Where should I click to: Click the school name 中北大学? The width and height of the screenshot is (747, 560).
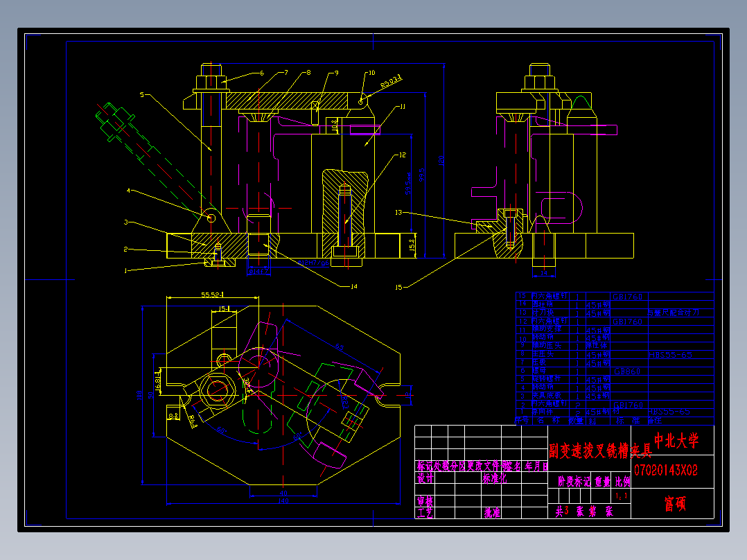click(x=676, y=440)
